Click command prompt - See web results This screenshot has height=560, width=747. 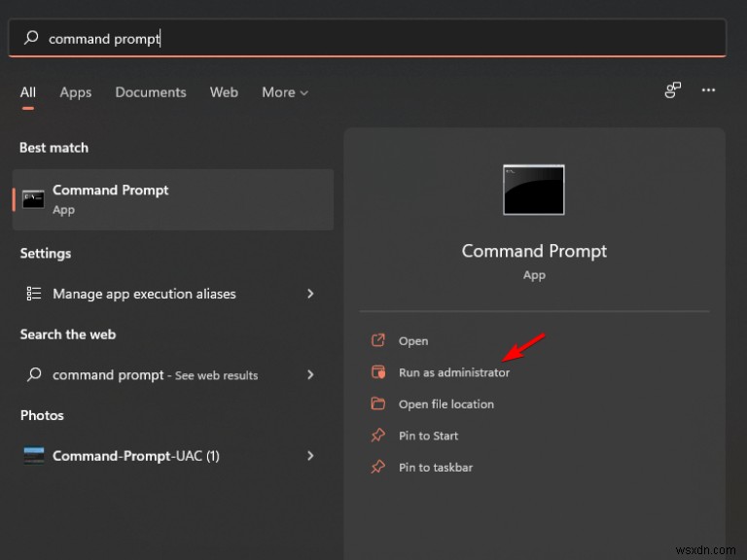[173, 374]
